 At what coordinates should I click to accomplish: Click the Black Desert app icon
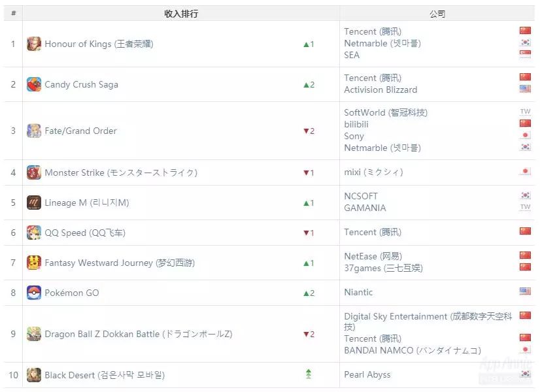(34, 375)
